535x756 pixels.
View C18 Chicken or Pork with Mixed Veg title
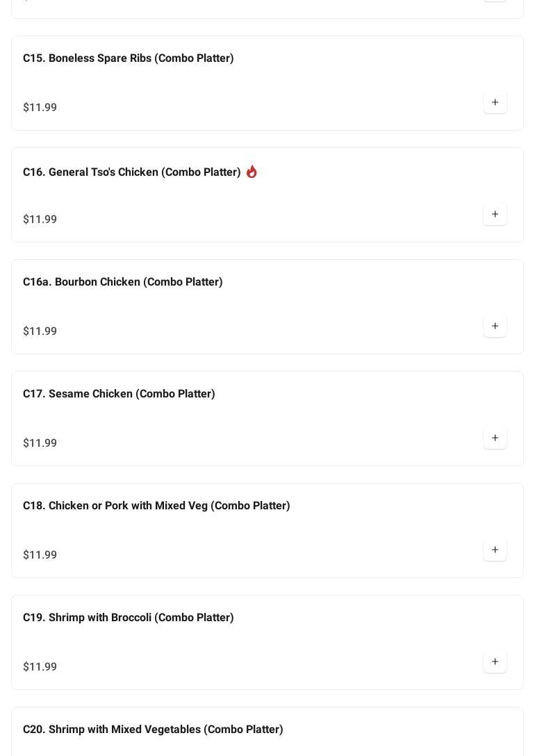click(x=156, y=506)
